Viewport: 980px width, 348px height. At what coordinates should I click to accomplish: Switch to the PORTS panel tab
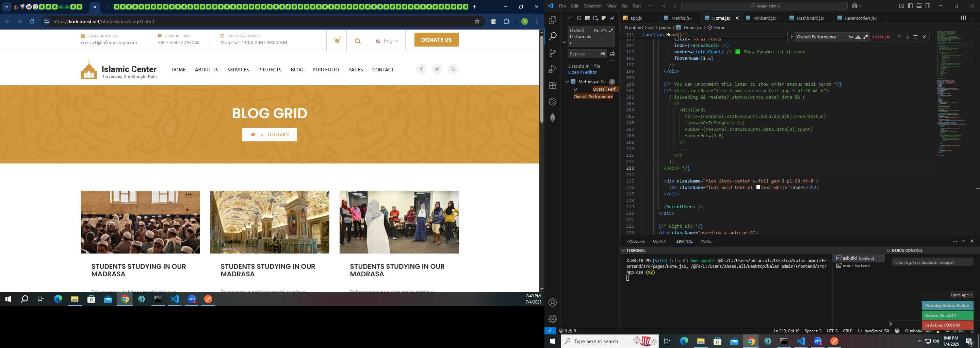706,242
